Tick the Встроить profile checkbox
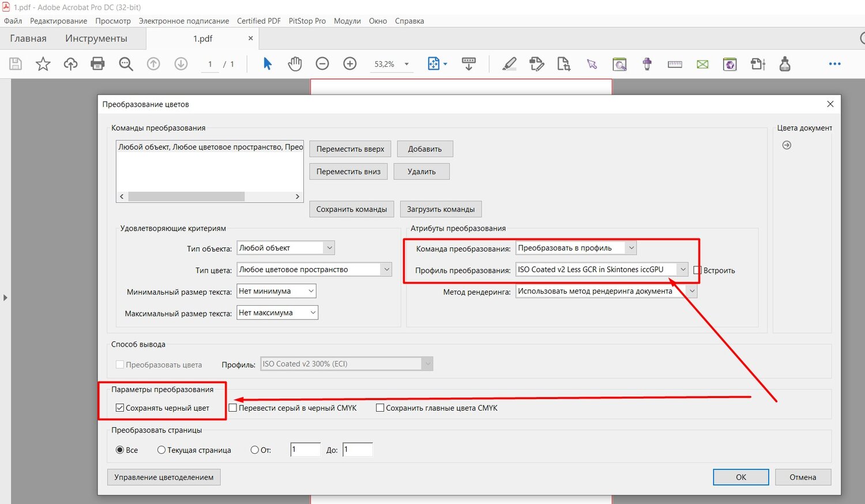Image resolution: width=865 pixels, height=504 pixels. click(697, 270)
